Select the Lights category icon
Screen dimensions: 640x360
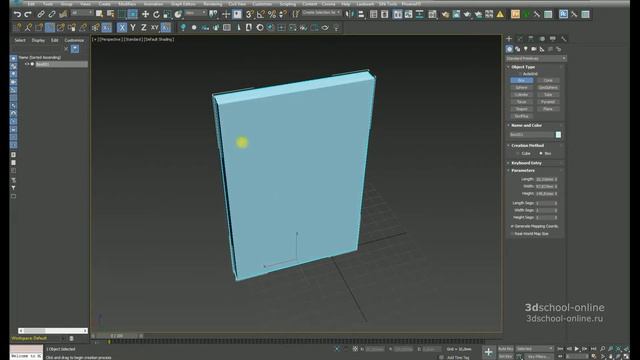coord(526,49)
